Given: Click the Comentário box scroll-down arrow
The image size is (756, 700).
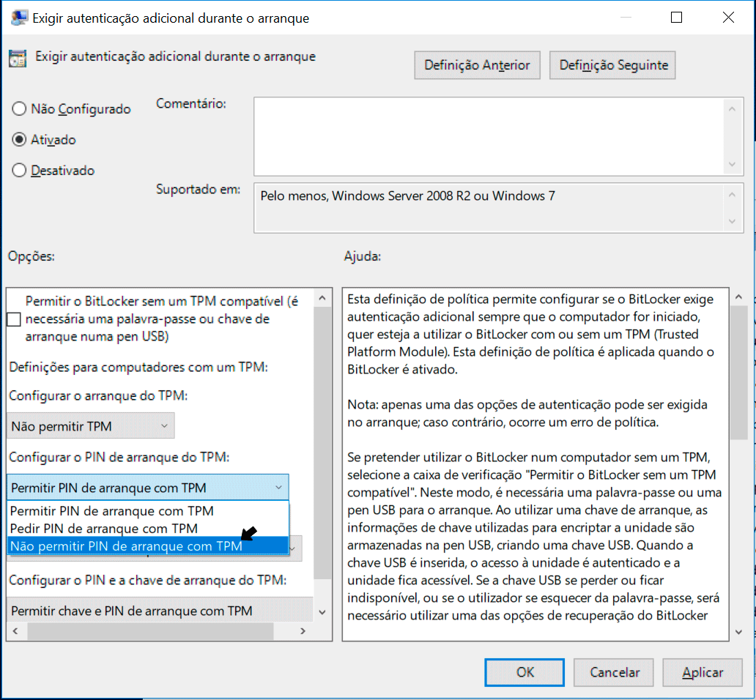Looking at the screenshot, I should tap(732, 164).
